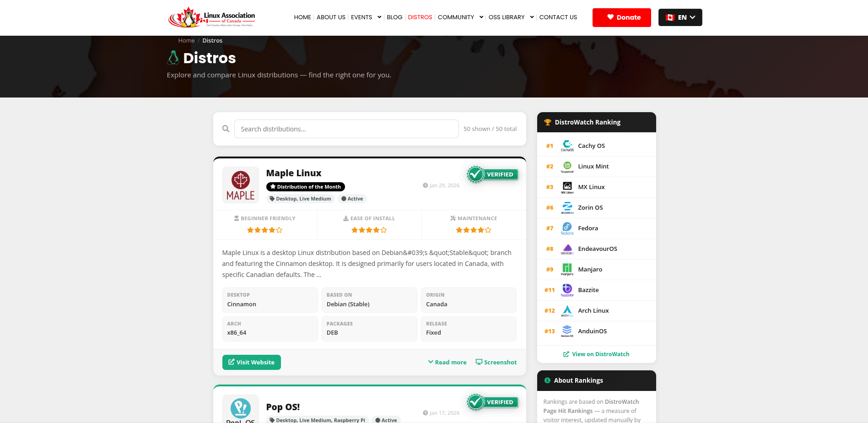868x423 pixels.
Task: Open the Bazzite logo in rankings
Action: click(x=567, y=290)
